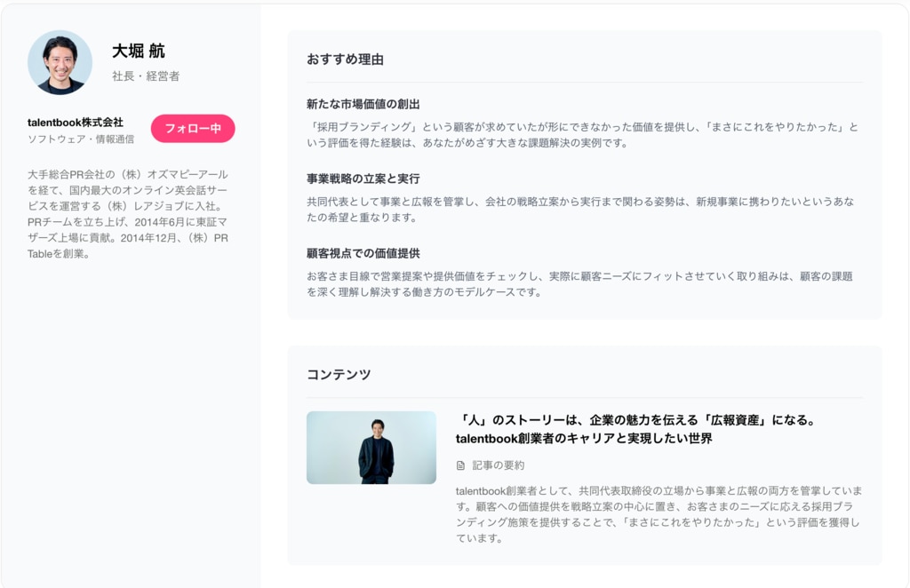Image resolution: width=910 pixels, height=588 pixels.
Task: Click the 新たな市場価値の創出 heading
Action: pos(363,104)
